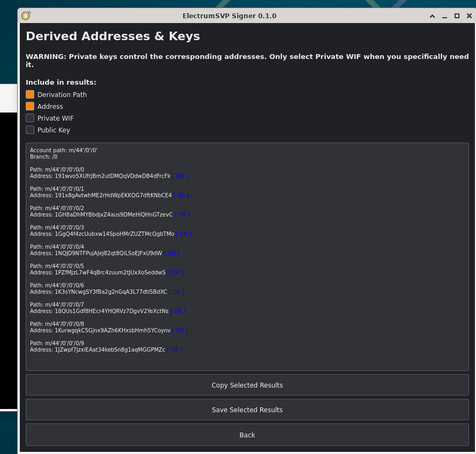
Task: Open QR for address 18QUs1Gdf8HEcr4YHQRVz7DgvV2YeXctNs
Action: (x=178, y=311)
